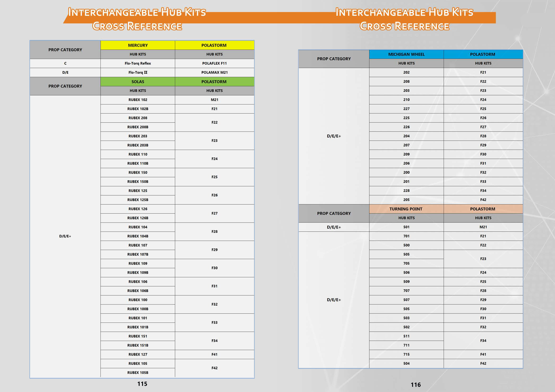Click the RUBEX 107B entry
The image size is (555, 392).
coord(138,254)
